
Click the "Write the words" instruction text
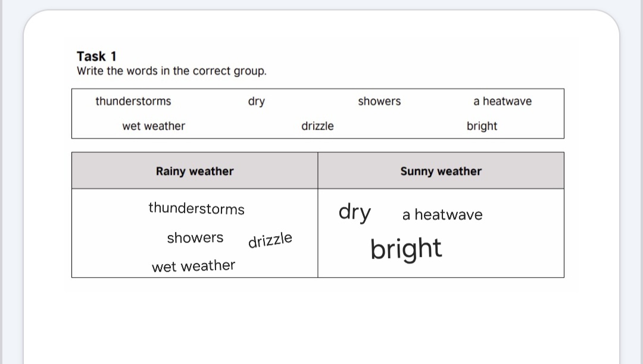[171, 71]
